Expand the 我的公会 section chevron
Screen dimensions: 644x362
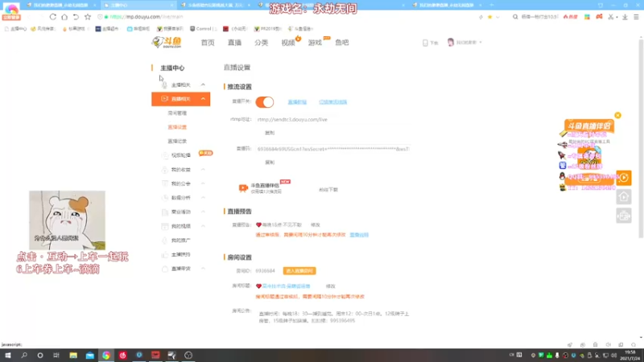pyautogui.click(x=203, y=183)
